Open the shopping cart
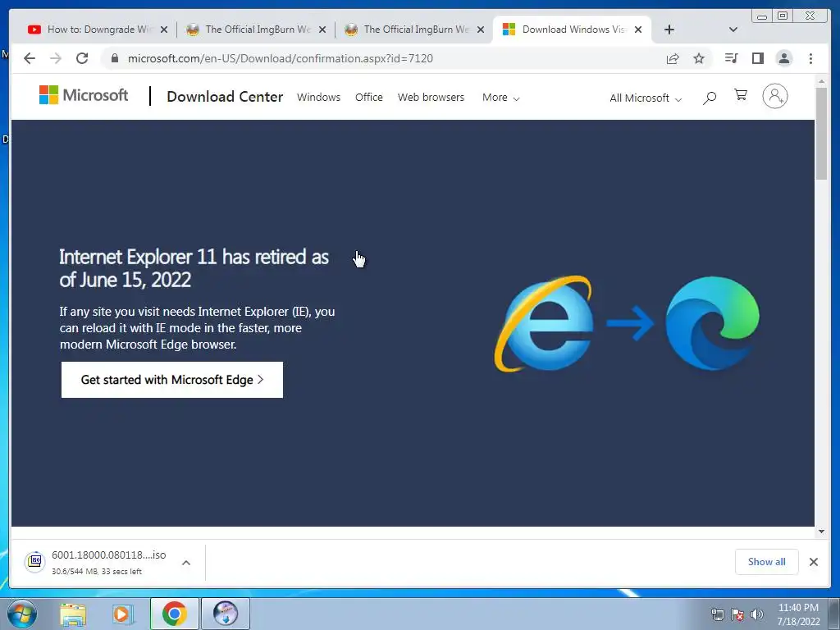 click(741, 95)
